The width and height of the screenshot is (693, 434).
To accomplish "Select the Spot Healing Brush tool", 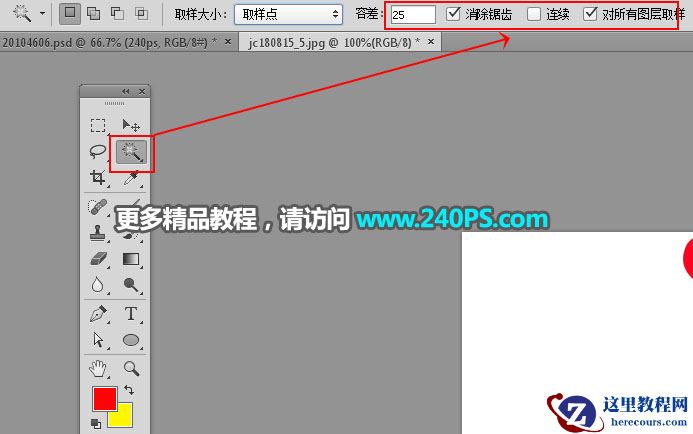I will (98, 206).
